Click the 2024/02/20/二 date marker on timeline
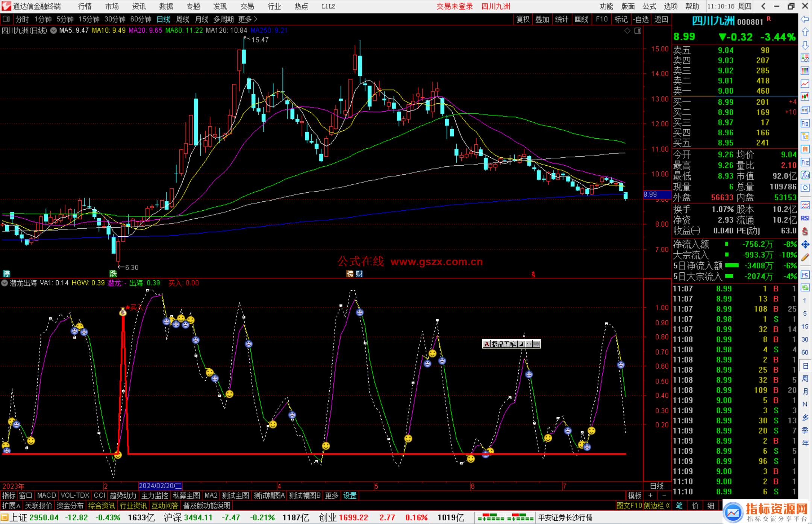 160,486
